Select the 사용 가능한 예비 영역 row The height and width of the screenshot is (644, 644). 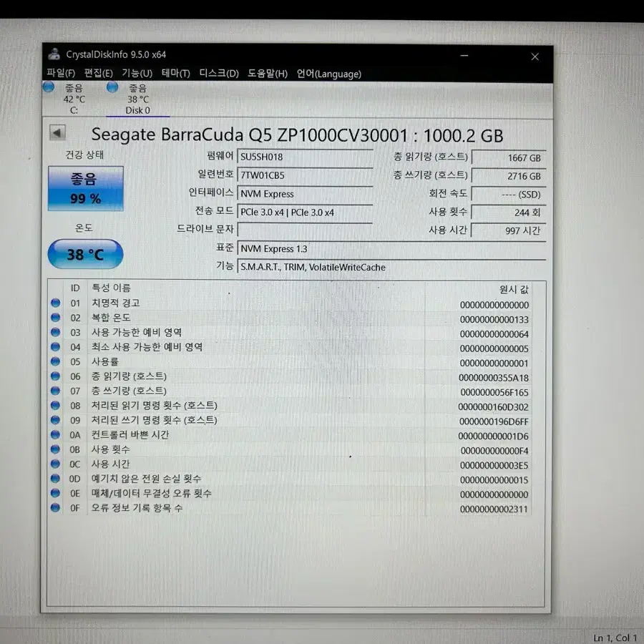(291, 333)
